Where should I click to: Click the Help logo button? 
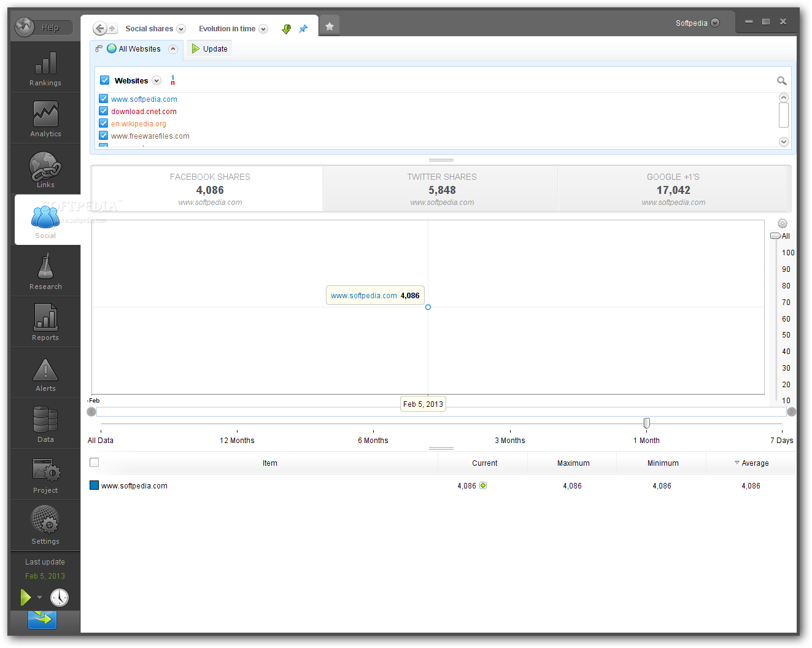pyautogui.click(x=44, y=27)
